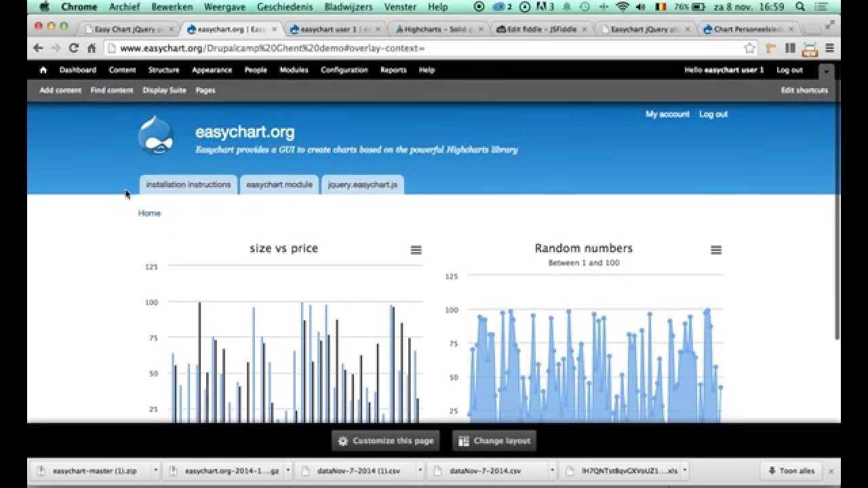Bookmark this page with the star icon
The height and width of the screenshot is (488, 868).
click(x=749, y=48)
